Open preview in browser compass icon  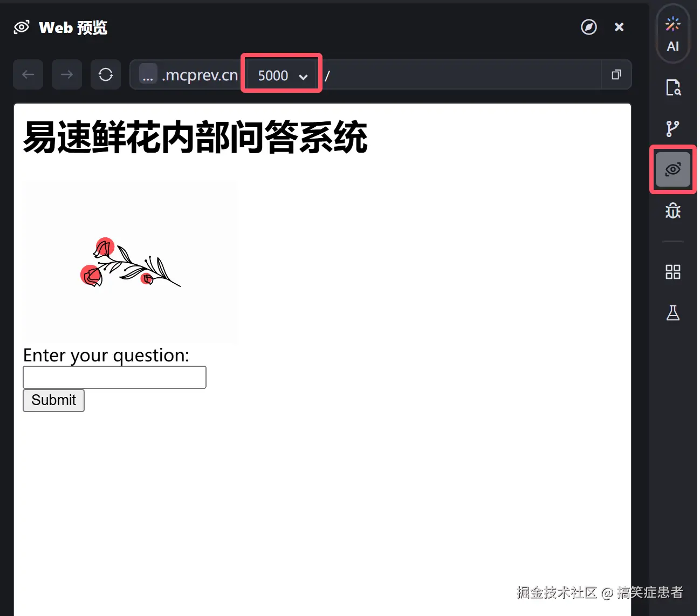tap(589, 27)
